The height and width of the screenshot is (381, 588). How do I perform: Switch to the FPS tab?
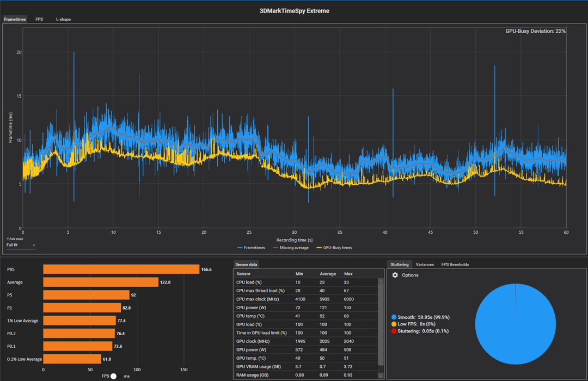(x=39, y=19)
